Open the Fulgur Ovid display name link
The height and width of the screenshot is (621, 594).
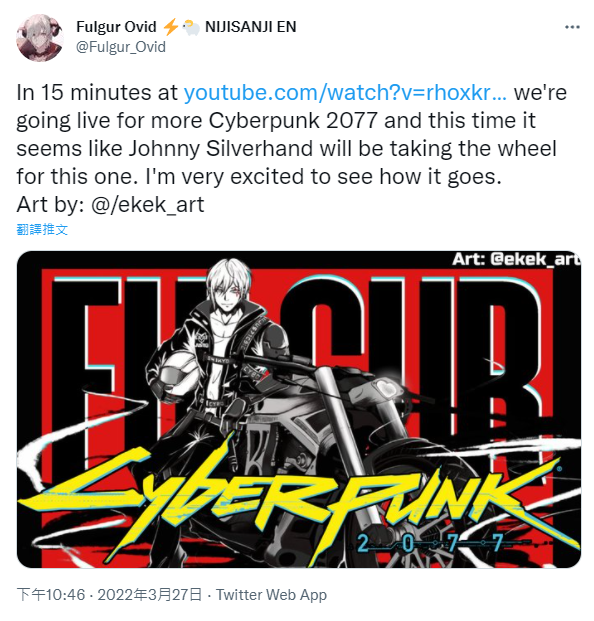click(x=116, y=27)
